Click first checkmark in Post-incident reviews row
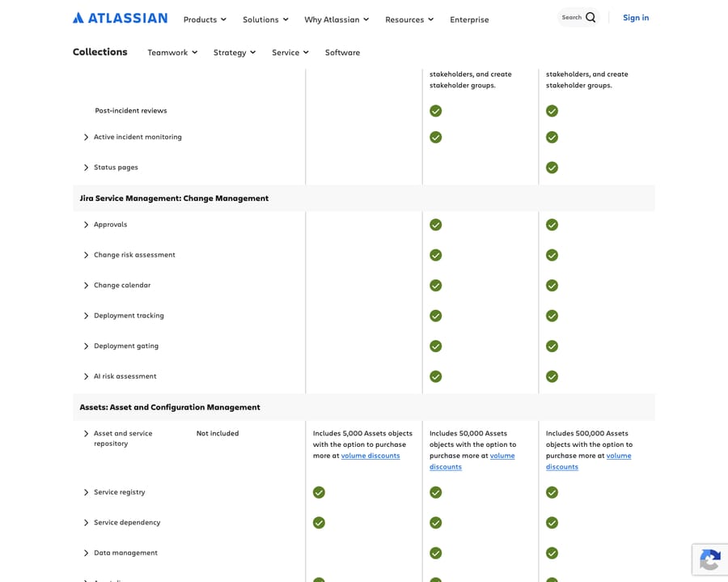This screenshot has width=728, height=582. point(435,111)
